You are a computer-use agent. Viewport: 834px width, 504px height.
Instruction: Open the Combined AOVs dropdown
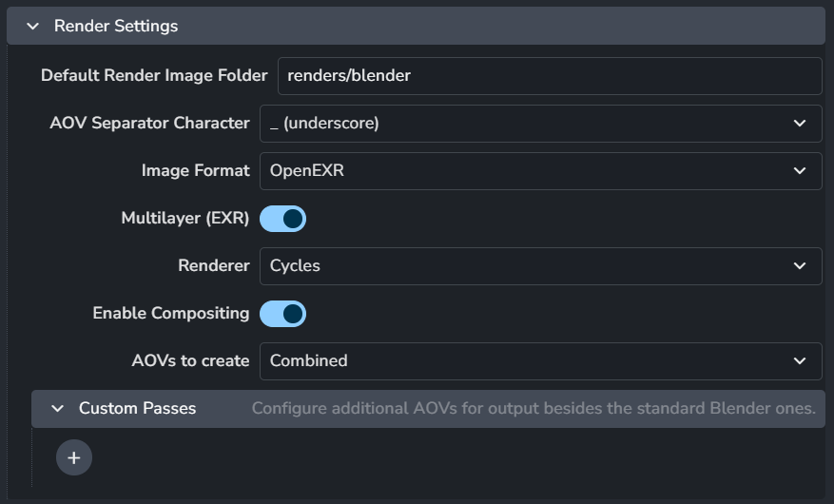pos(523,361)
